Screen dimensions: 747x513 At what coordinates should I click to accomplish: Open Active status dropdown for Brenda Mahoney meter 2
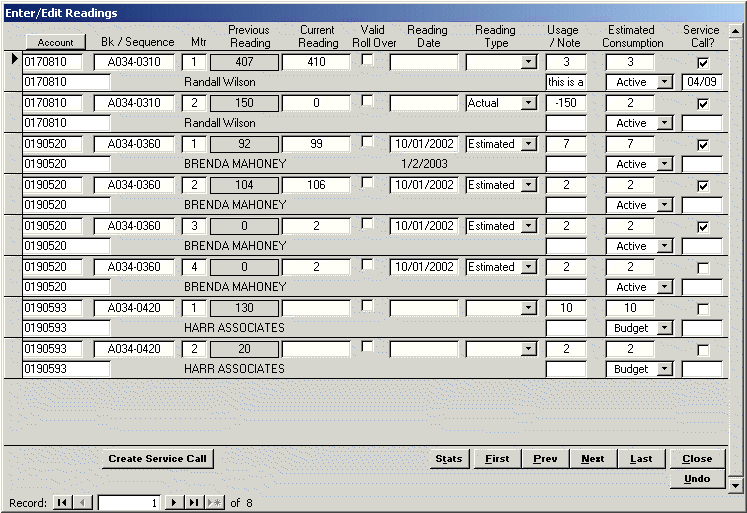665,205
